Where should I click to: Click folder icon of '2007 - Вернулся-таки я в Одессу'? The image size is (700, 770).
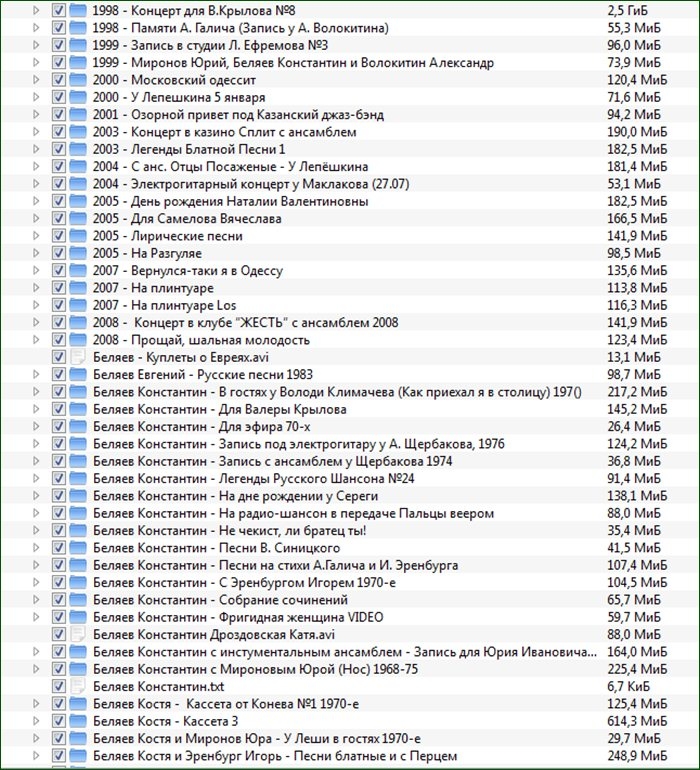pyautogui.click(x=78, y=271)
